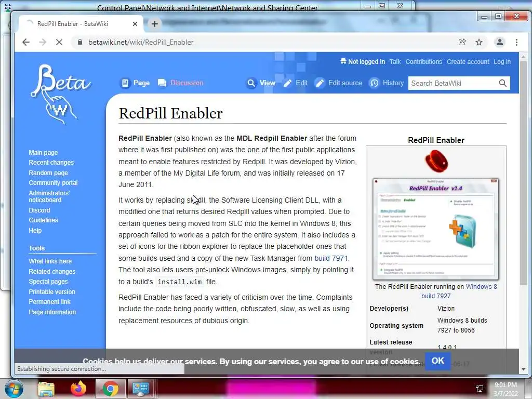Image resolution: width=532 pixels, height=399 pixels.
Task: Click the History tab clock icon
Action: 374,83
